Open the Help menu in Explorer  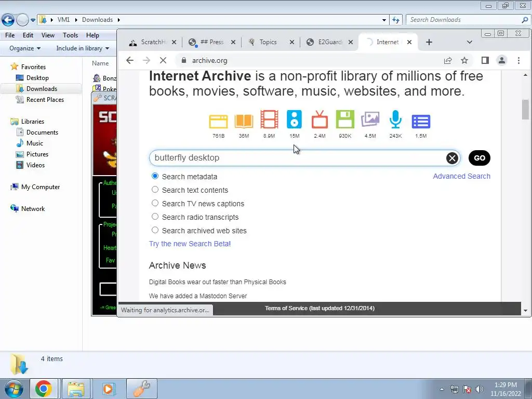tap(92, 35)
